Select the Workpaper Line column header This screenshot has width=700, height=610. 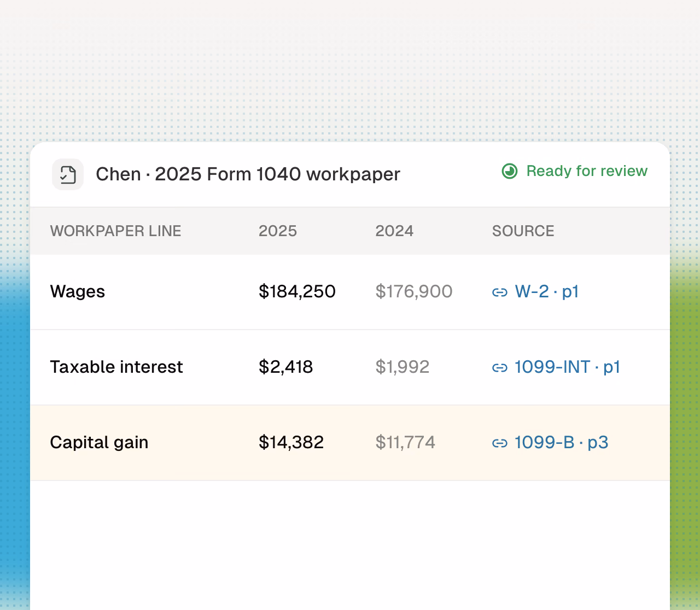[115, 231]
